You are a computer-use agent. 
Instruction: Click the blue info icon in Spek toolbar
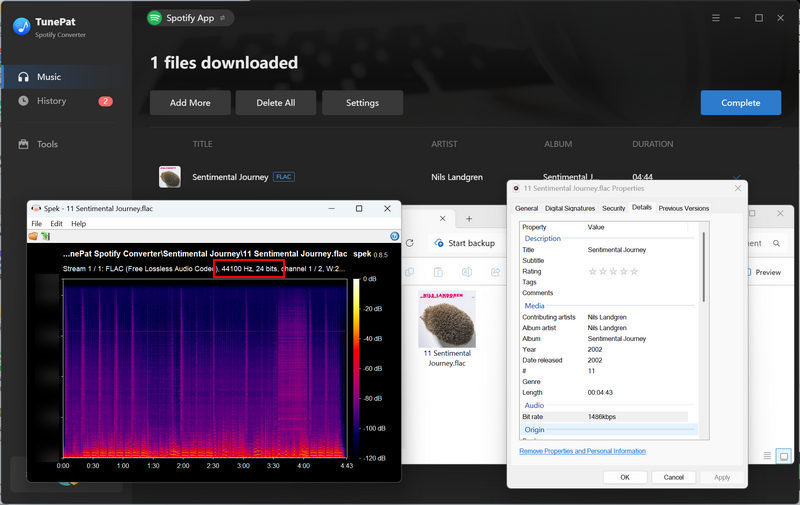coord(394,236)
